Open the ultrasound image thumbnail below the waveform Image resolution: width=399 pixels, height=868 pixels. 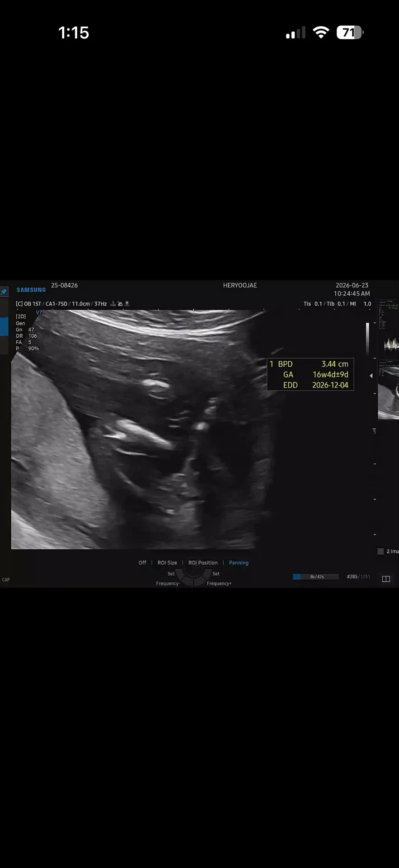click(389, 390)
